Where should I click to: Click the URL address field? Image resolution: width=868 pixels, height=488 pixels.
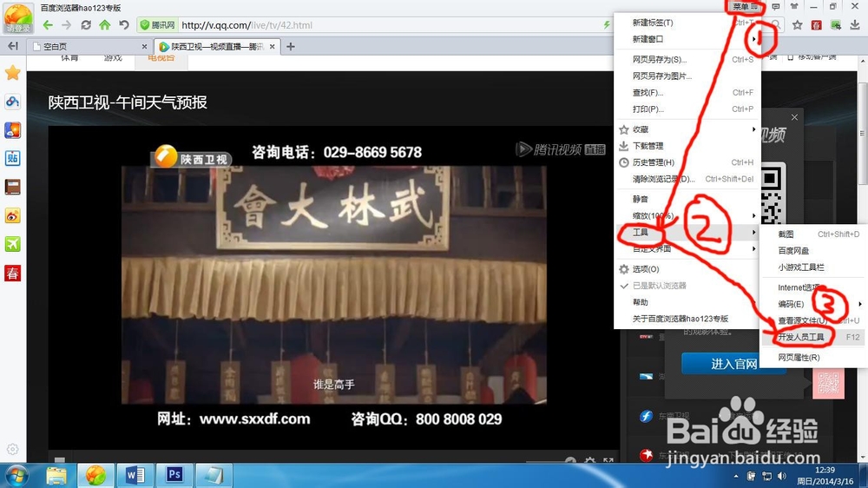387,25
